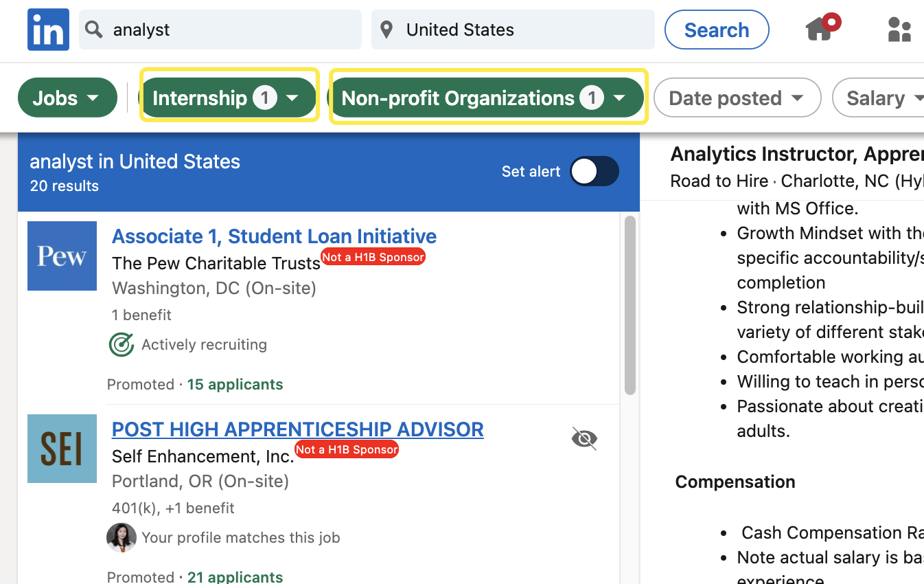Screen dimensions: 924x584
Task: Click the location pin icon
Action: [386, 30]
